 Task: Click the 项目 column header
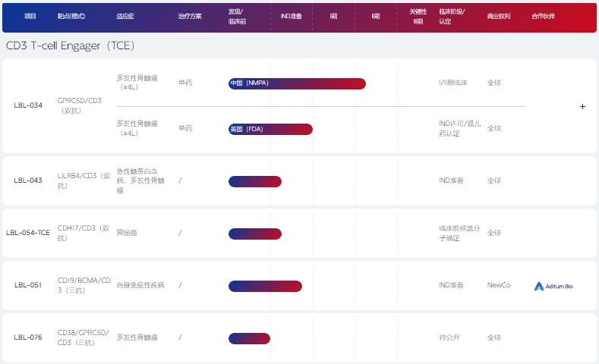[x=30, y=16]
